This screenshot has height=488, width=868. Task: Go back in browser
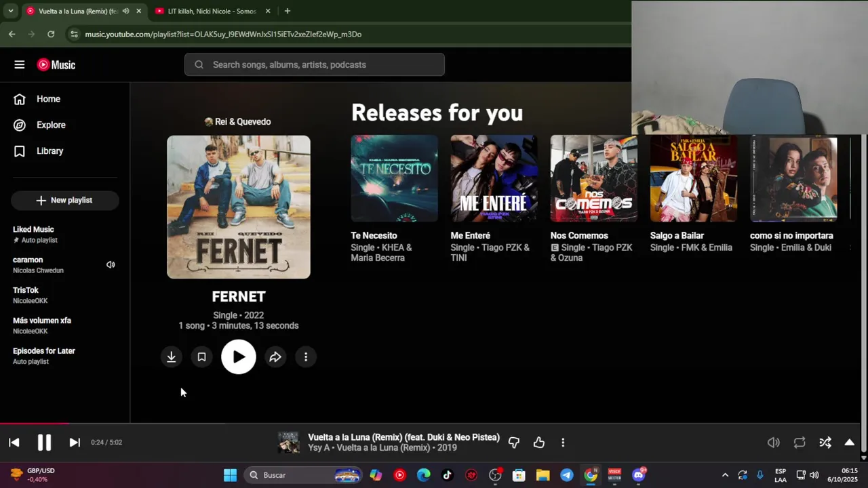tap(12, 34)
